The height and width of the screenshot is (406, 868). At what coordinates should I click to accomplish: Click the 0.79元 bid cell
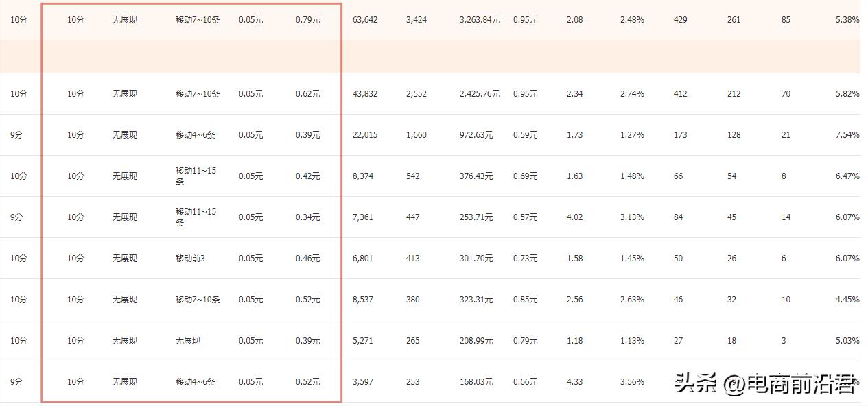(x=307, y=20)
